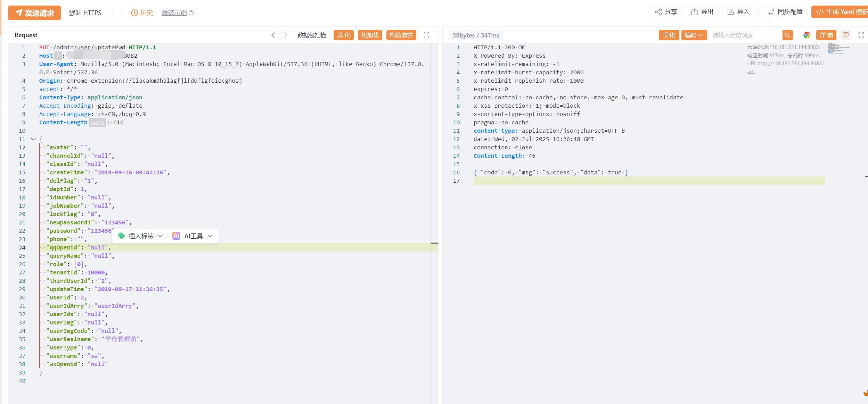Click the green tag icon in popup
This screenshot has width=868, height=404.
click(122, 236)
